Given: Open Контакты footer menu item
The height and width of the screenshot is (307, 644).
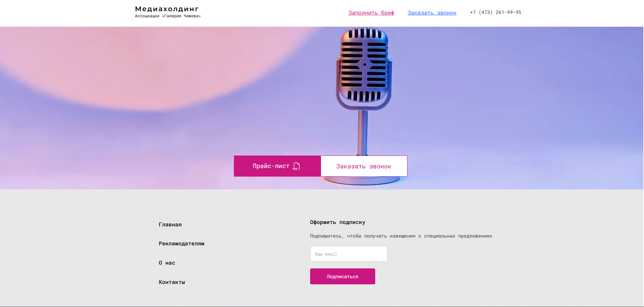Looking at the screenshot, I should pyautogui.click(x=172, y=282).
